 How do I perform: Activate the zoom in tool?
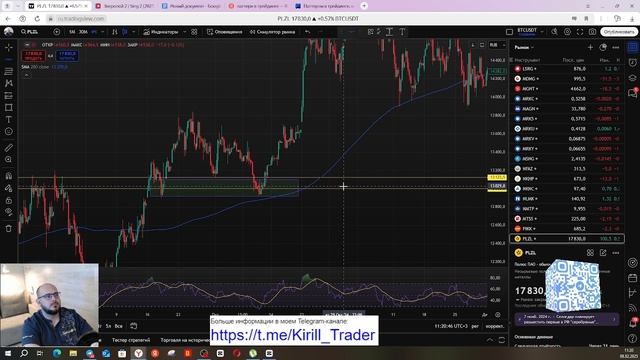tap(9, 160)
